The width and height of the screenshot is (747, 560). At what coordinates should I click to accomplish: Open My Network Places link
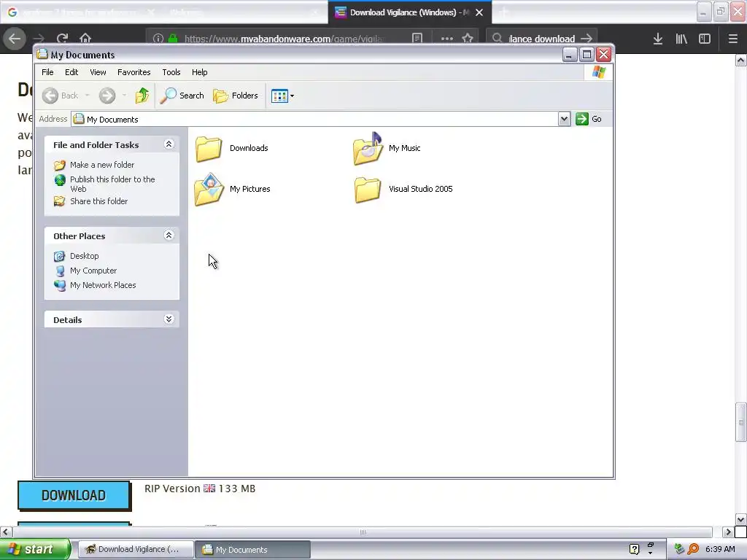[103, 285]
